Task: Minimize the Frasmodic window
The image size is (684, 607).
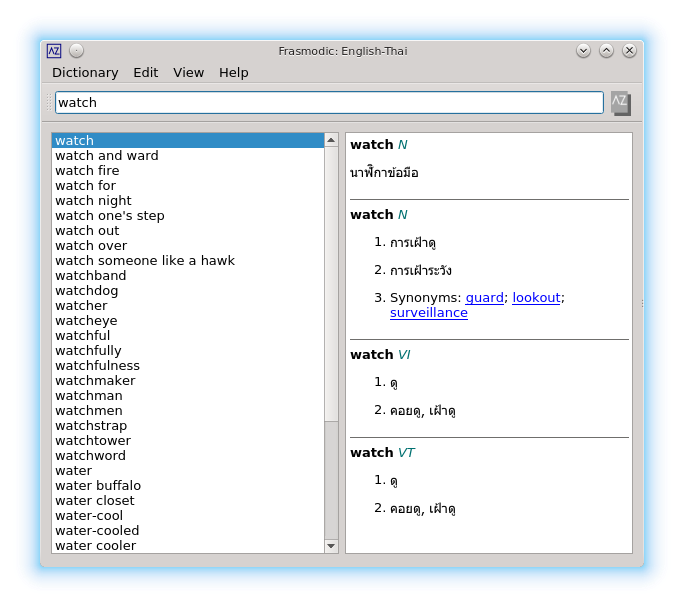Action: click(x=584, y=51)
